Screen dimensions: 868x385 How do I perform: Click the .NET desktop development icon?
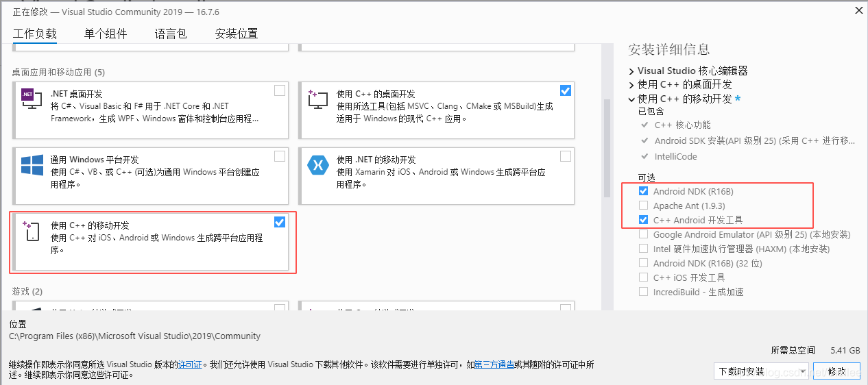pyautogui.click(x=31, y=99)
